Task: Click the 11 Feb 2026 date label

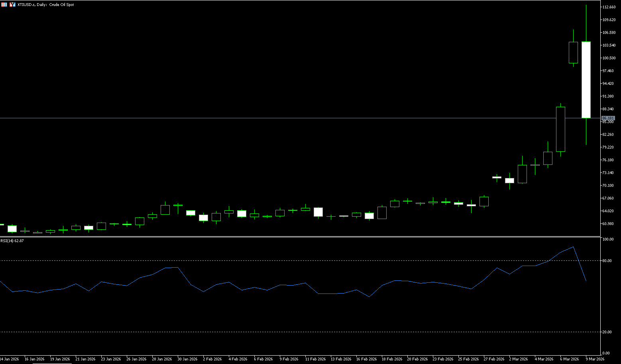Action: (315, 359)
